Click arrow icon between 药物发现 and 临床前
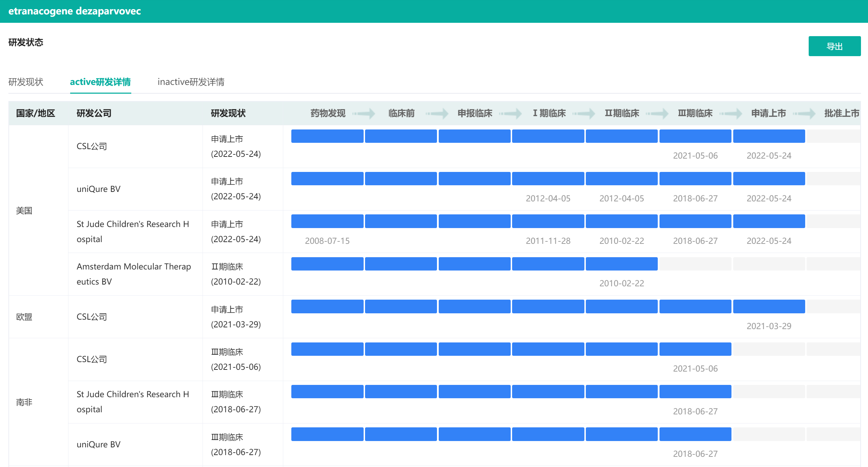This screenshot has width=868, height=467. click(x=364, y=113)
